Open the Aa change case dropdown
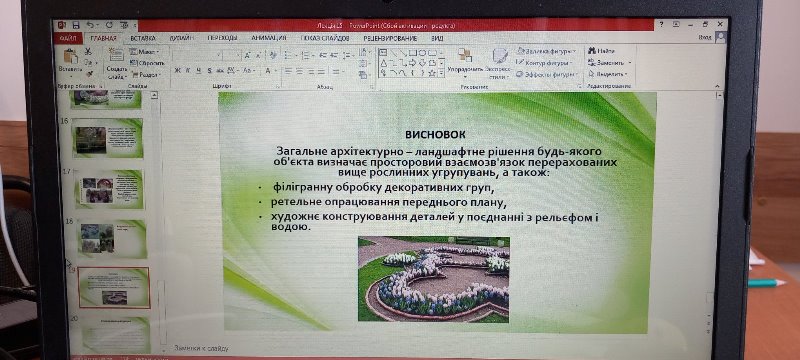 [x=249, y=71]
